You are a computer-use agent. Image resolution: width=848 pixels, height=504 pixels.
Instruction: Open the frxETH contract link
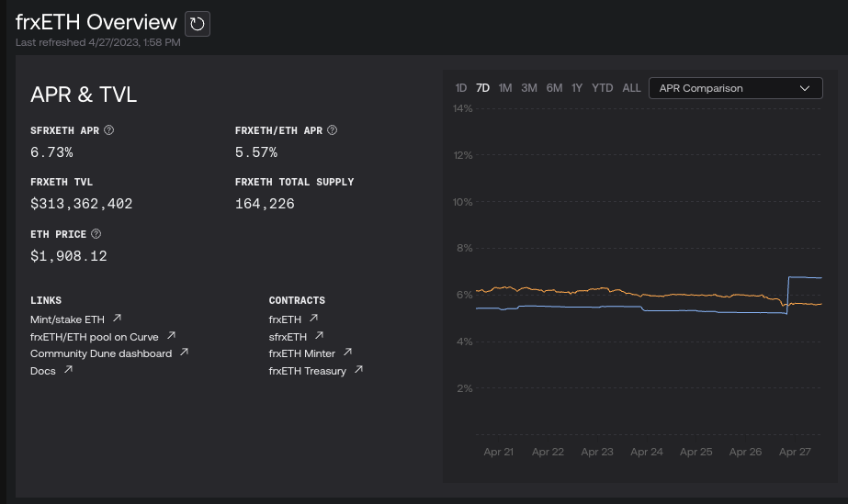[285, 319]
